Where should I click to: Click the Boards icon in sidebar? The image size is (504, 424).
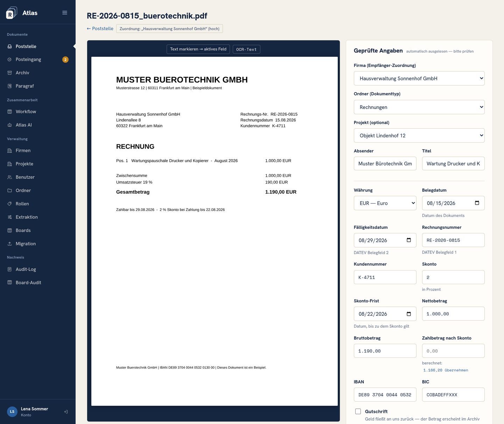9,231
